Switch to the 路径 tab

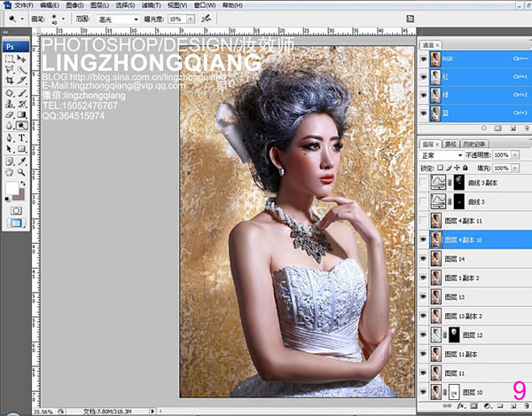click(451, 145)
